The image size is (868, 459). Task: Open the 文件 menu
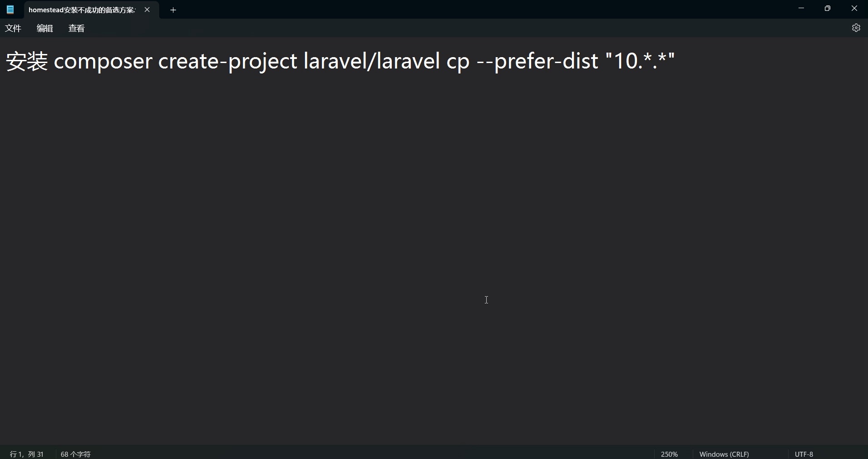13,28
